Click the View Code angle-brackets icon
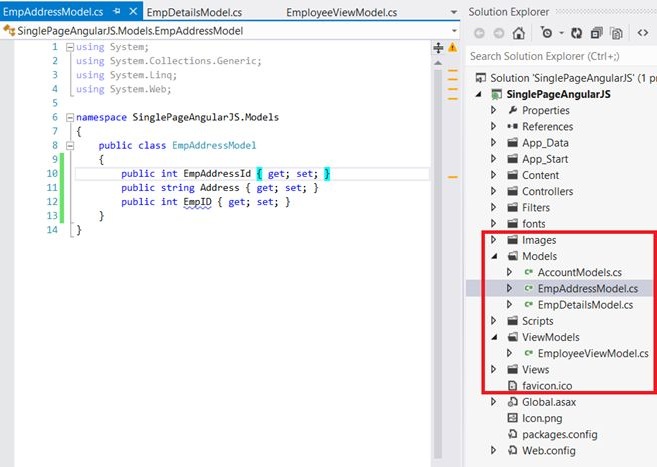The height and width of the screenshot is (467, 657). tap(643, 33)
